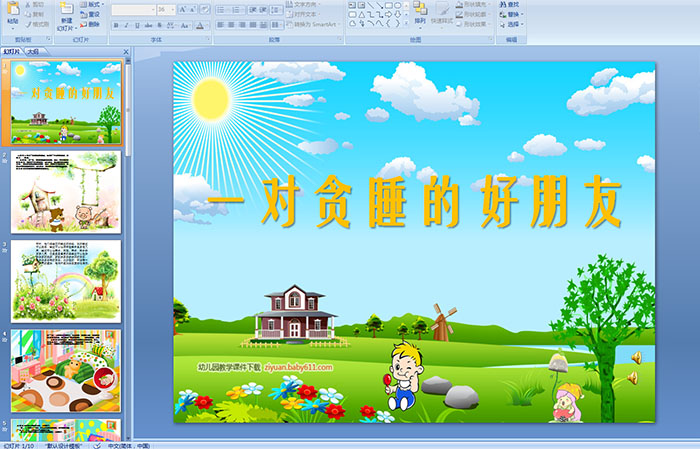
Task: Toggle italic text formatting
Action: pyautogui.click(x=126, y=25)
